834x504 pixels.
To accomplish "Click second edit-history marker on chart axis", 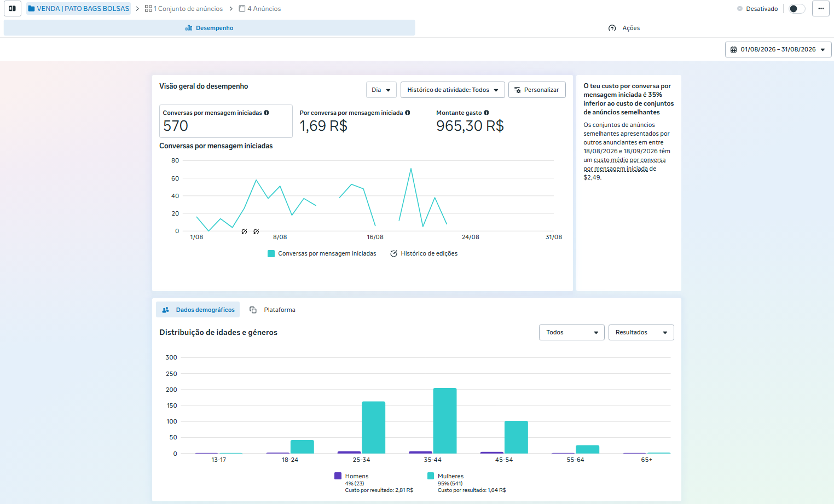I will [256, 231].
